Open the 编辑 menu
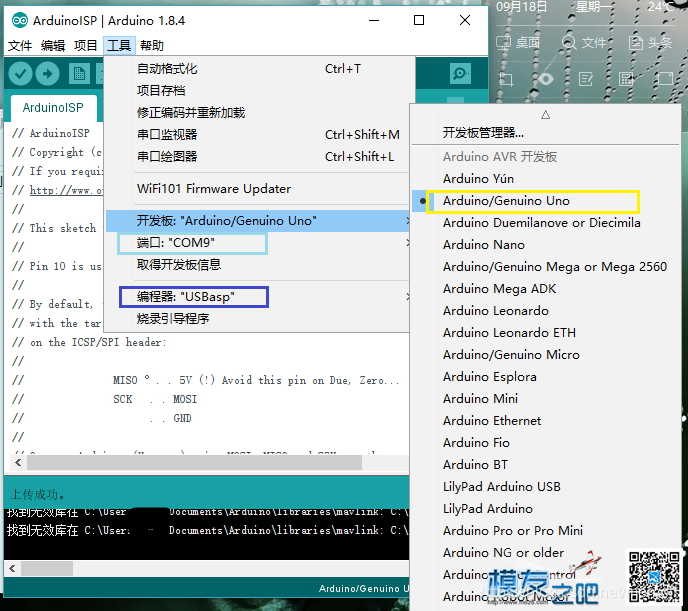This screenshot has width=688, height=611. pyautogui.click(x=53, y=45)
